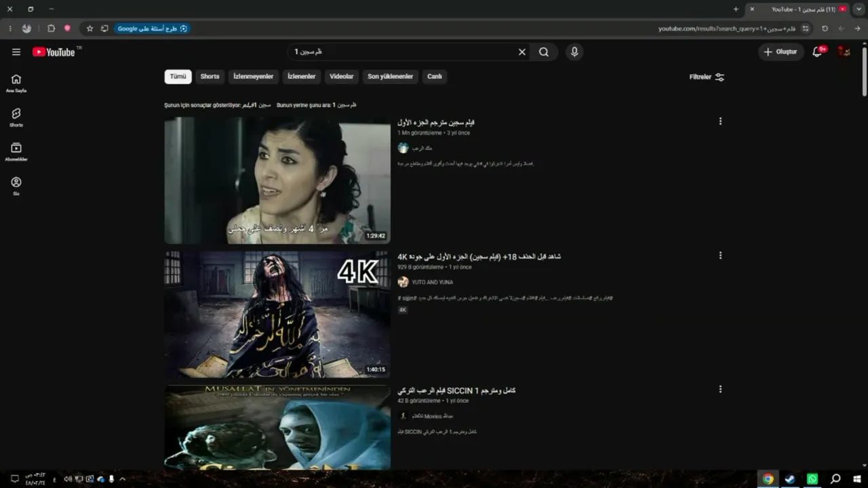
Task: Open the Windows notification center icon
Action: tap(15, 479)
